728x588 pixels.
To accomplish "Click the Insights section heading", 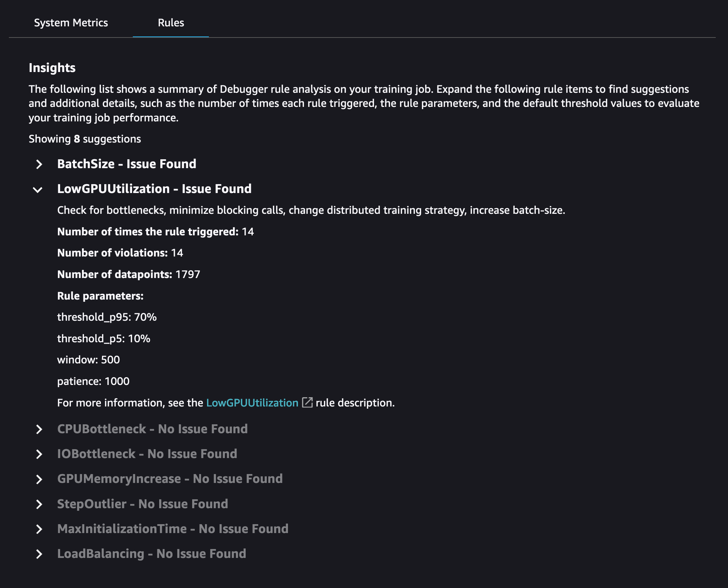I will tap(52, 68).
